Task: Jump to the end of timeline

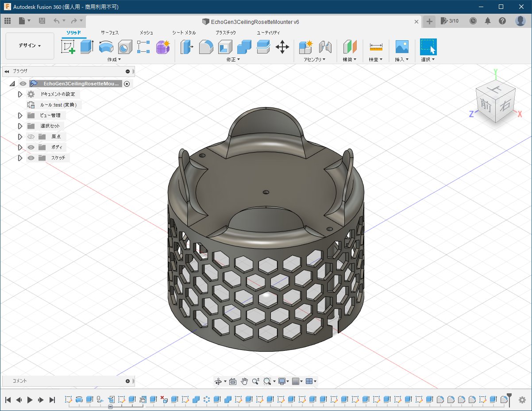Action: pos(52,400)
